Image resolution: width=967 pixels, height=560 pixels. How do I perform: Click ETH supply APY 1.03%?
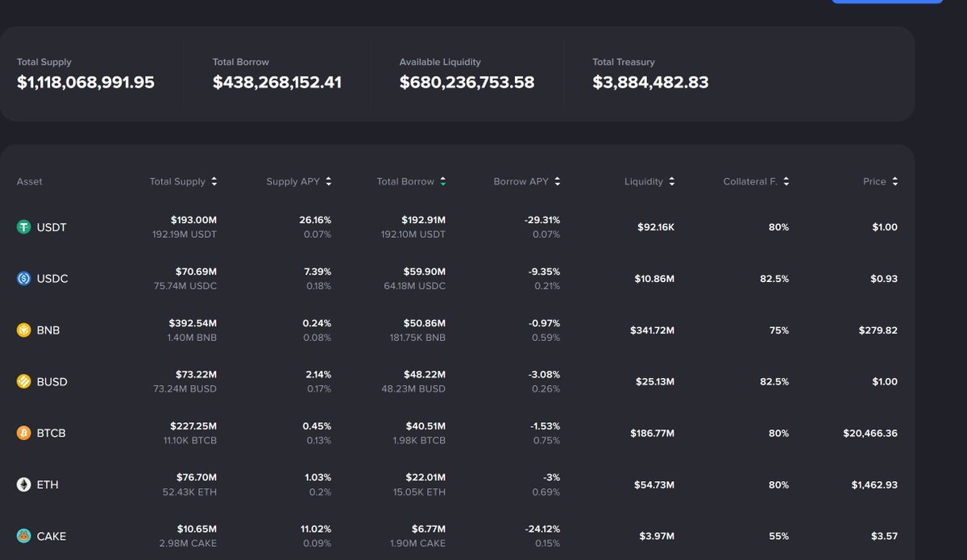pyautogui.click(x=317, y=478)
